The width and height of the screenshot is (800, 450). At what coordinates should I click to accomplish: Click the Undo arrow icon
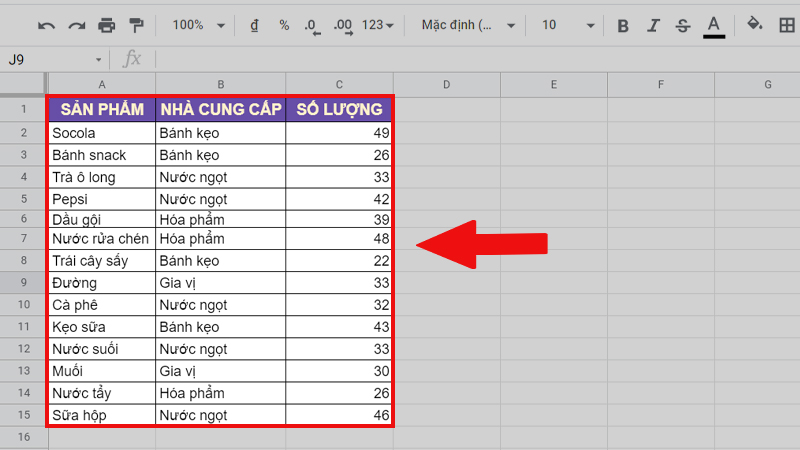coord(47,25)
